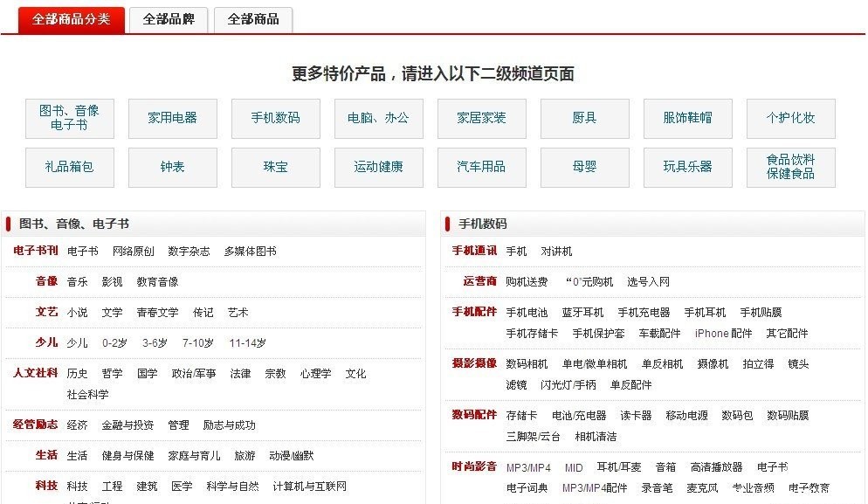Viewport: 868px width, 504px height.
Task: Go to the 家用电器 channel
Action: coord(173,119)
